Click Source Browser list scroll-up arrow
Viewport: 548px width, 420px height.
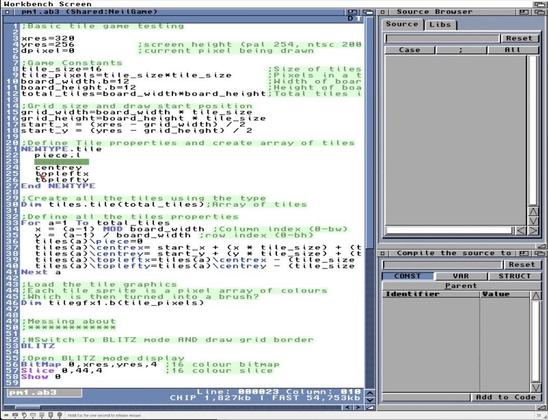point(533,211)
